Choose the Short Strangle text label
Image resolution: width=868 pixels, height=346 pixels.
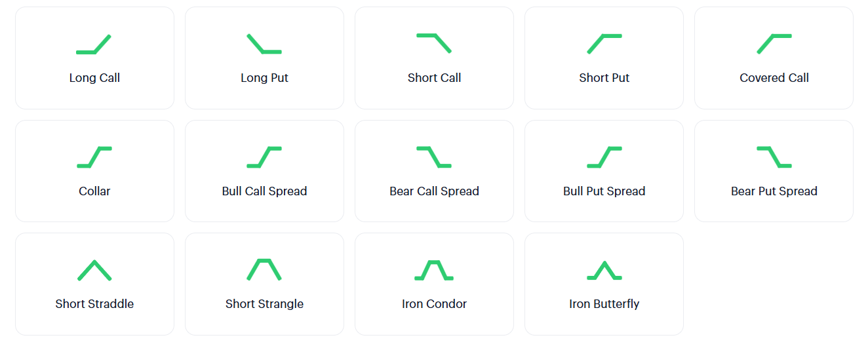264,304
